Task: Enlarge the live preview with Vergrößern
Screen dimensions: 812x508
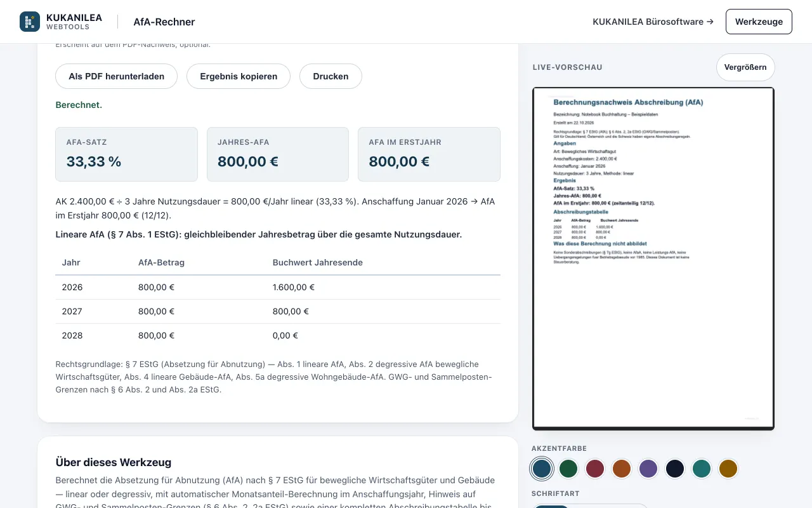Action: (x=745, y=67)
